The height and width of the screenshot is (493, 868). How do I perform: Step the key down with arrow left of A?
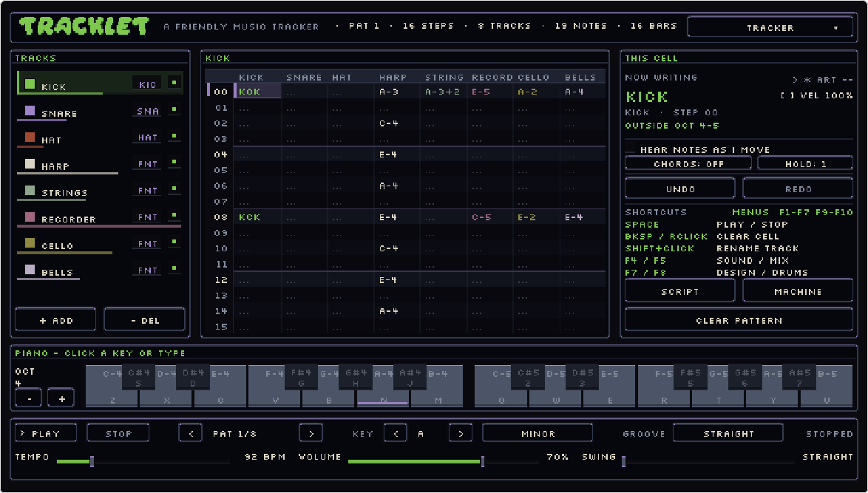[x=396, y=433]
